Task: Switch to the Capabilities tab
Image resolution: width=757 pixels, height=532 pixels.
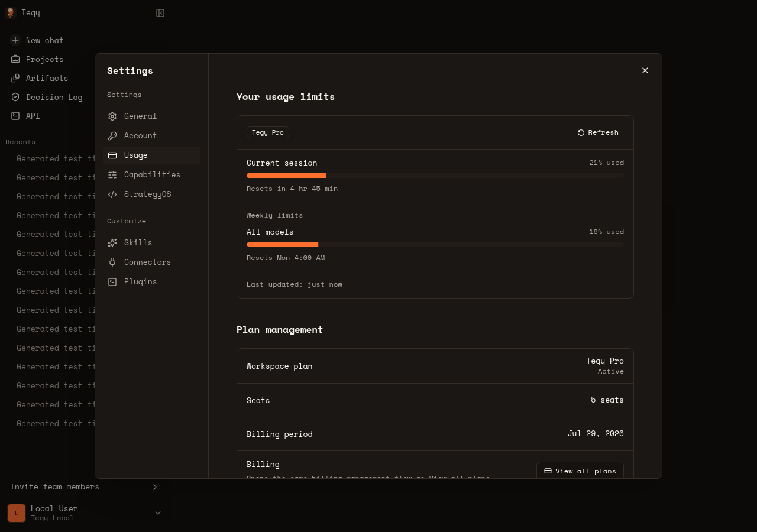Action: point(152,175)
